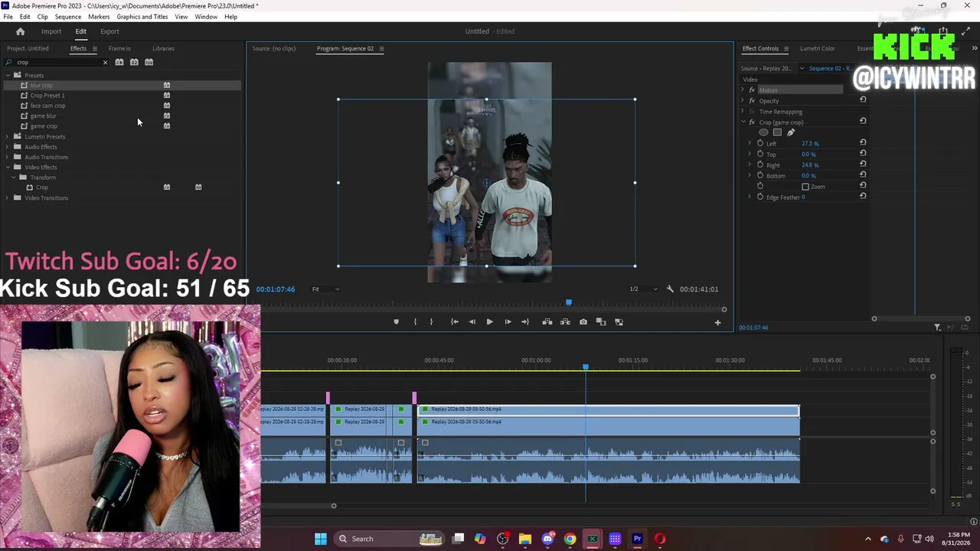
Task: Go to In point button
Action: [x=454, y=322]
